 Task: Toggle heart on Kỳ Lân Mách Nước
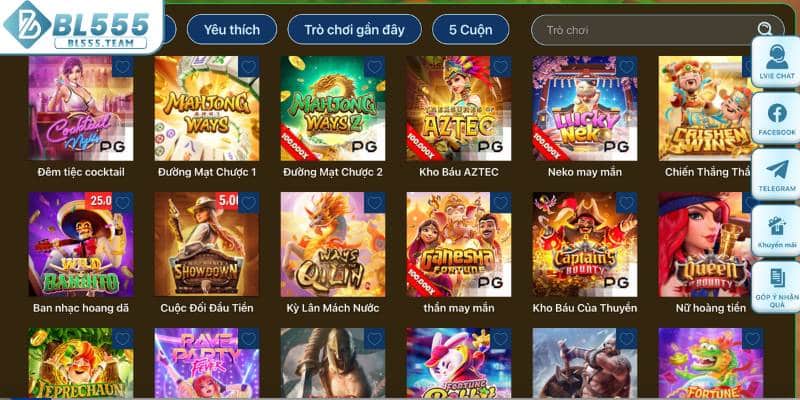[x=374, y=203]
